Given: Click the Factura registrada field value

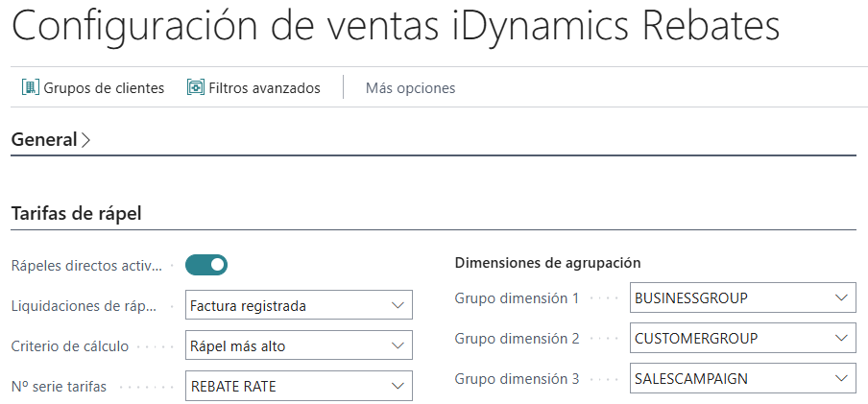Looking at the screenshot, I should coord(248,305).
